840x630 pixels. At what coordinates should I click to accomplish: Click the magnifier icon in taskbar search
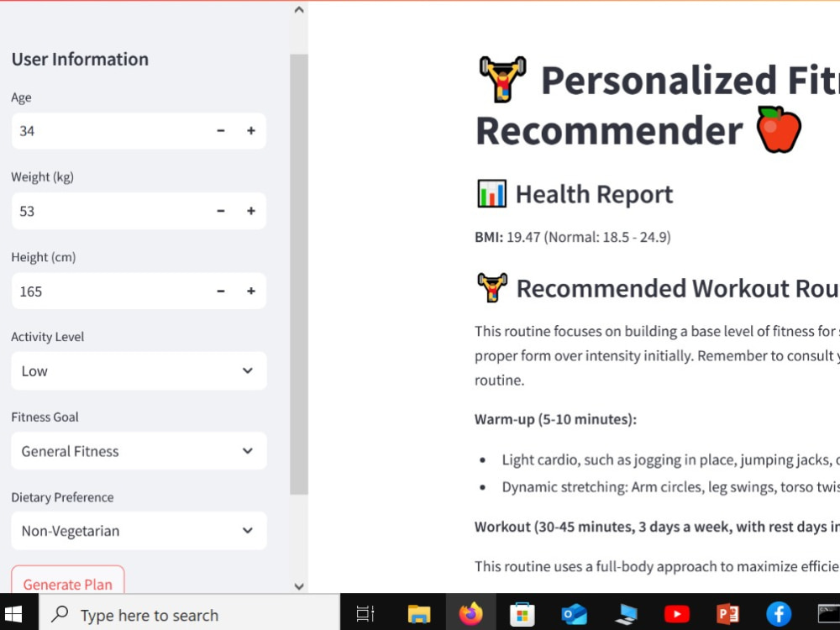pos(60,614)
